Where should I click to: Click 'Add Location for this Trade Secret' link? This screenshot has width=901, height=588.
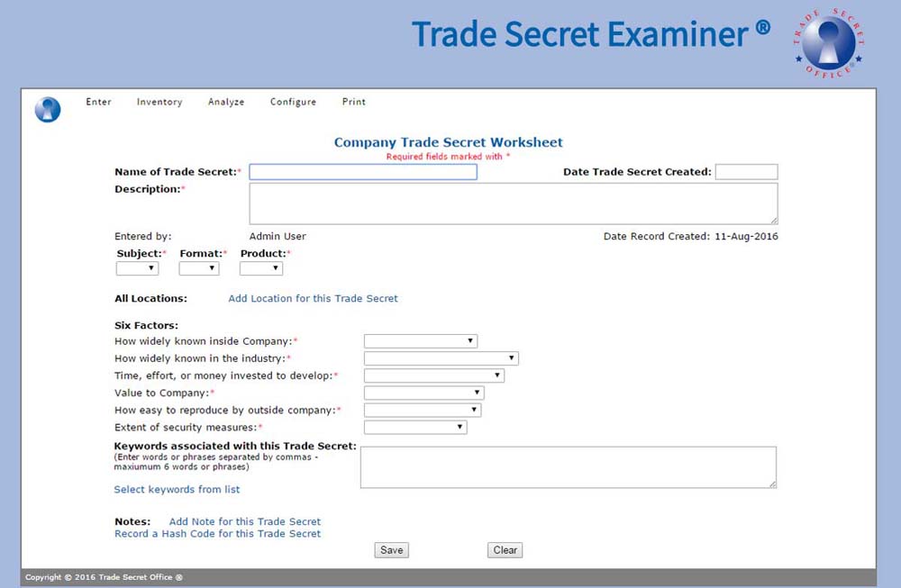pyautogui.click(x=314, y=299)
